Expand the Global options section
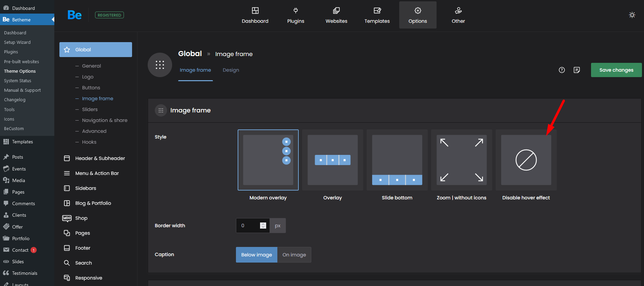644x286 pixels. click(x=96, y=50)
